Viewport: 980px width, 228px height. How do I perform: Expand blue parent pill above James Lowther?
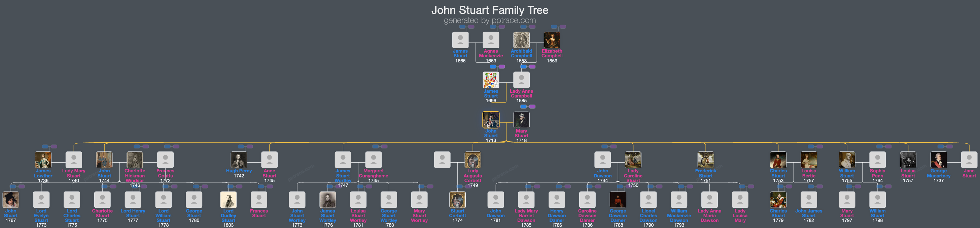(45, 146)
